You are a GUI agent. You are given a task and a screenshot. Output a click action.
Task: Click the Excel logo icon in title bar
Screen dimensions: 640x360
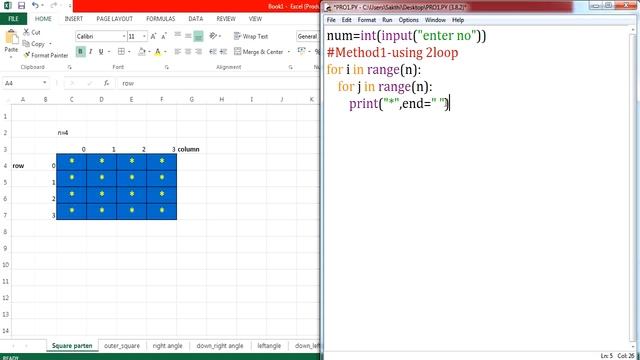(x=7, y=5)
